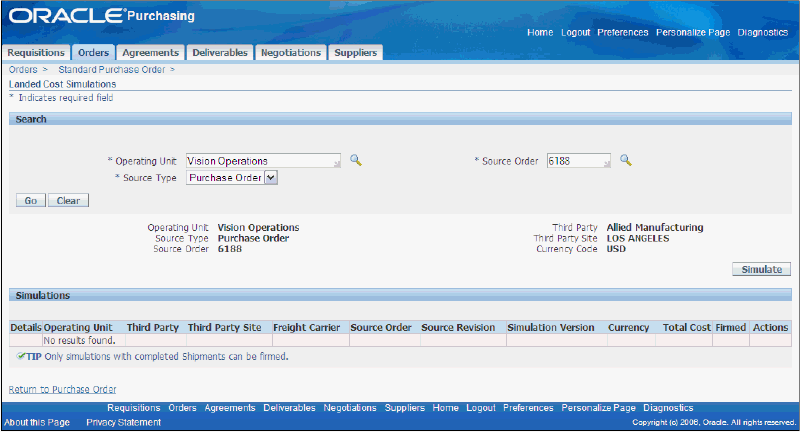Switch to the Deliverables tab
The image size is (800, 432).
(219, 53)
